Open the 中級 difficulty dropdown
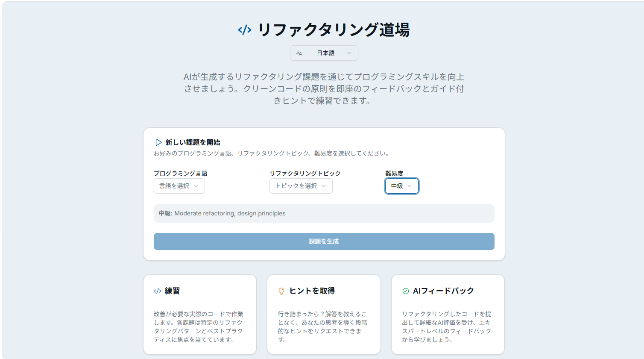The width and height of the screenshot is (644, 359). pyautogui.click(x=402, y=186)
